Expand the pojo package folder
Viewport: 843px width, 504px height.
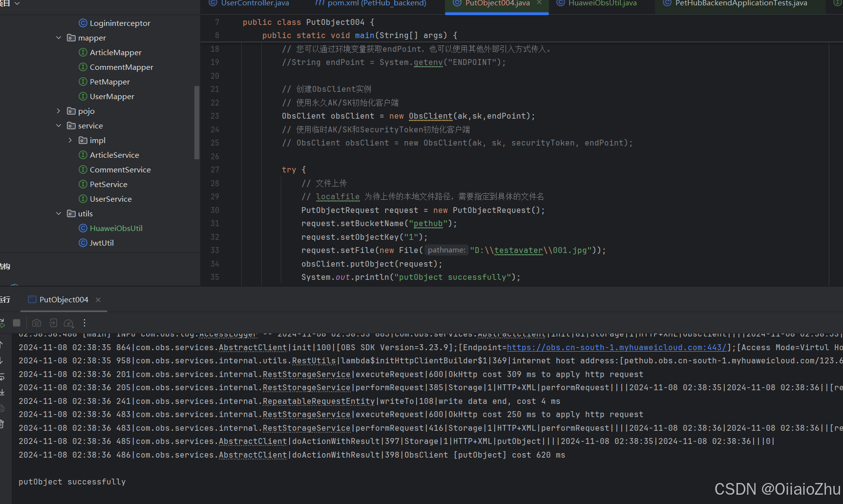click(59, 111)
